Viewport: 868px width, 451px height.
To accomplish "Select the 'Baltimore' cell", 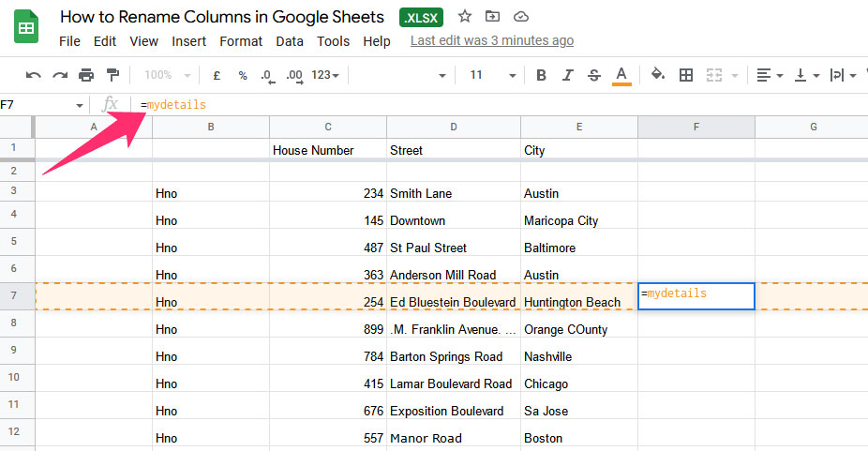I will [579, 242].
